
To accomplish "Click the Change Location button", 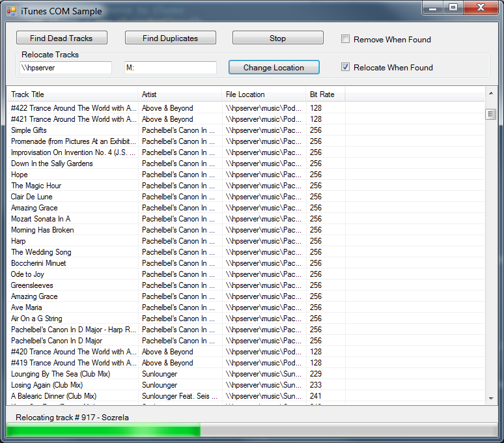I will (274, 67).
